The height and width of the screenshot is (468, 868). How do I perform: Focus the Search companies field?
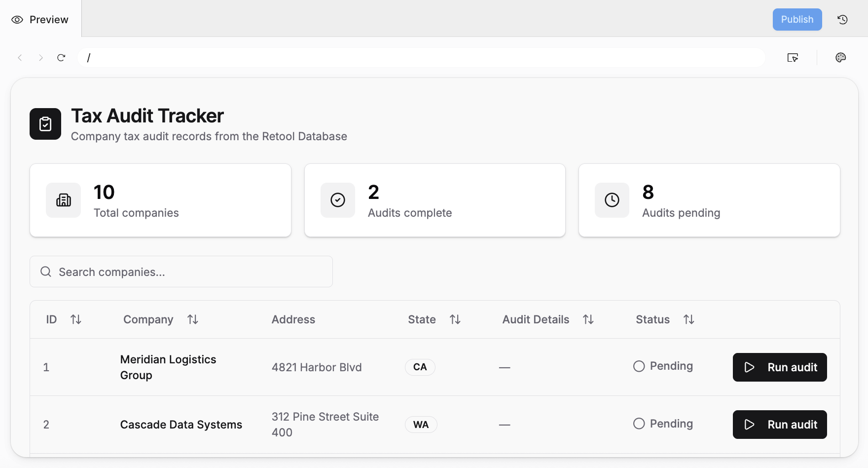[181, 272]
